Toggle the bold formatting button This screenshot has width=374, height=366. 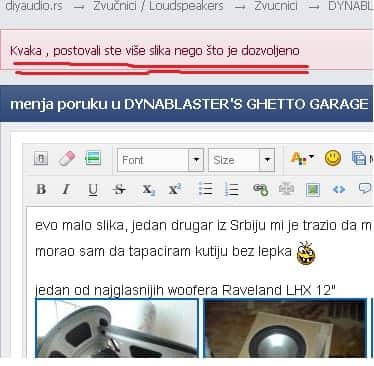[41, 189]
